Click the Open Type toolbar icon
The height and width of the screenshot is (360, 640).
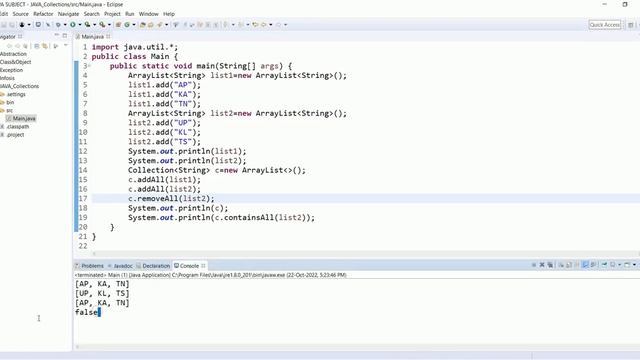[x=142, y=25]
